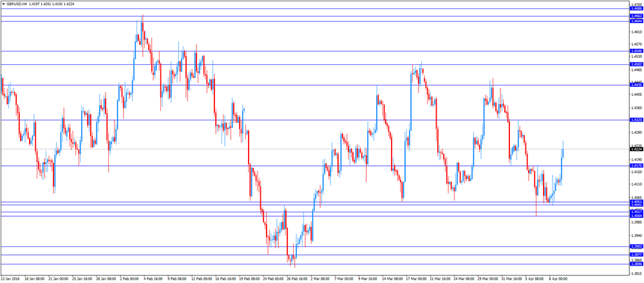Click the 31 Mar 16:00 time label
This screenshot has width=644, height=283.
pos(511,278)
